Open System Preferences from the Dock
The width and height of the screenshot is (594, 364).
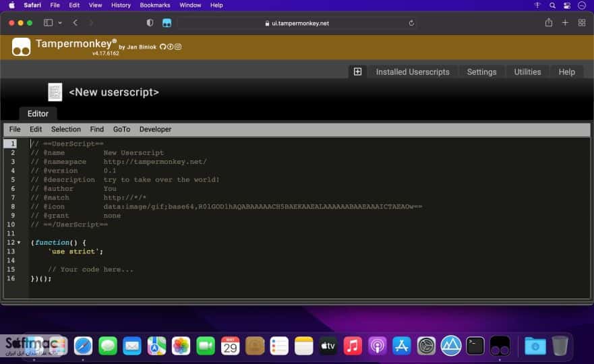[x=426, y=346]
